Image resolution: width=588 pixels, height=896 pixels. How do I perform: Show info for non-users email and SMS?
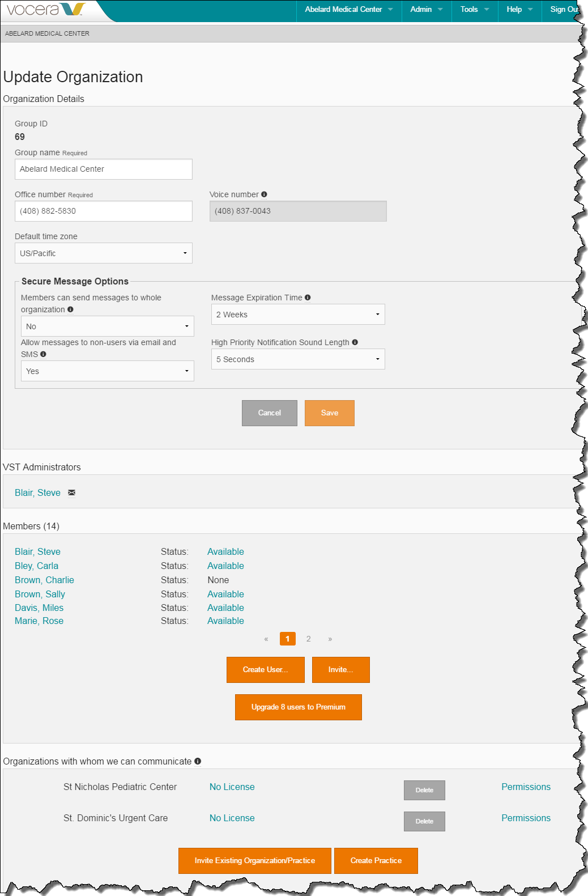pyautogui.click(x=43, y=354)
